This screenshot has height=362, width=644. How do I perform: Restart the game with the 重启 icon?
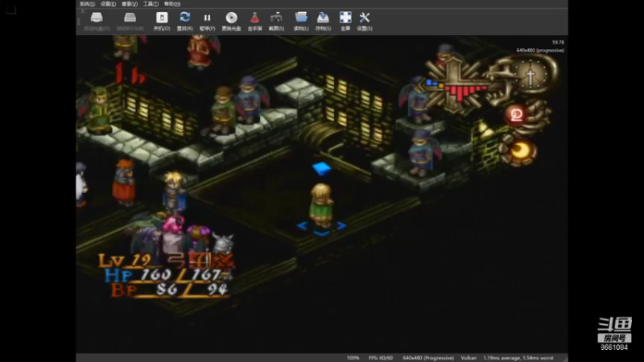(185, 22)
